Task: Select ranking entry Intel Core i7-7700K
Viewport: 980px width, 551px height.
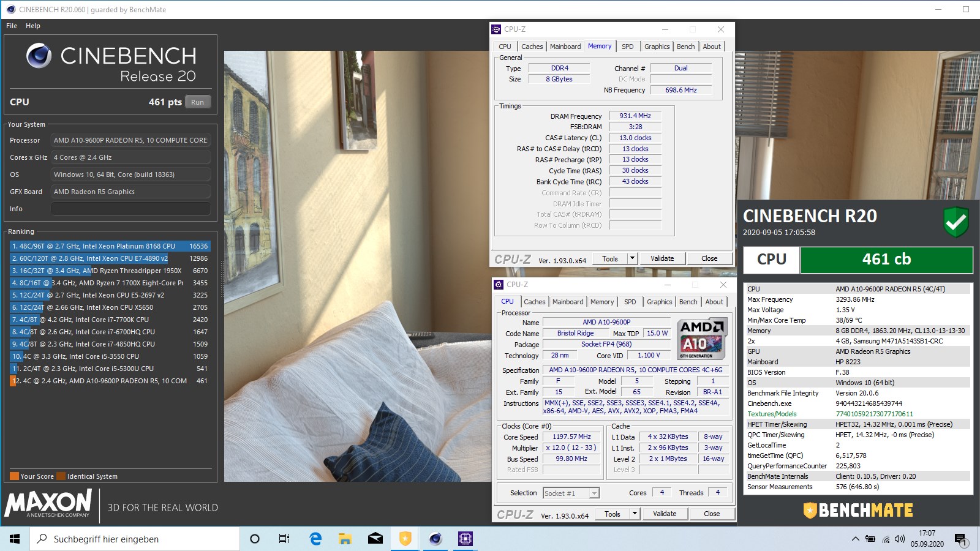Action: (x=110, y=320)
